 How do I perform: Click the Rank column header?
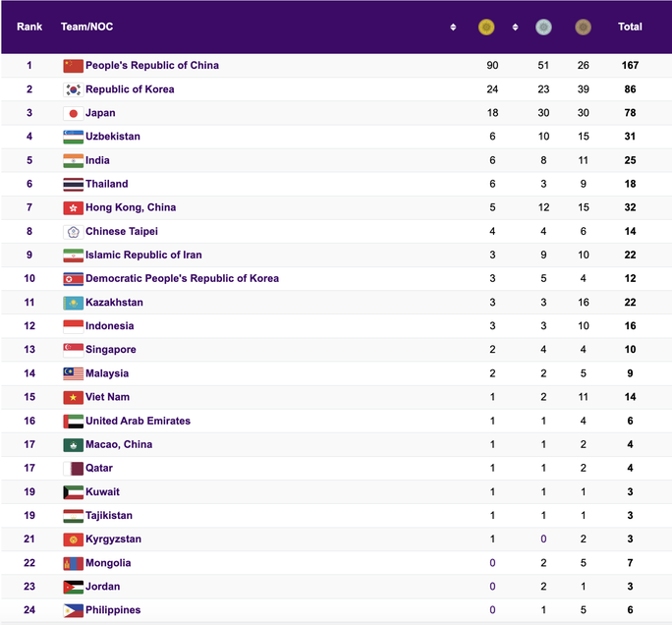pos(29,28)
